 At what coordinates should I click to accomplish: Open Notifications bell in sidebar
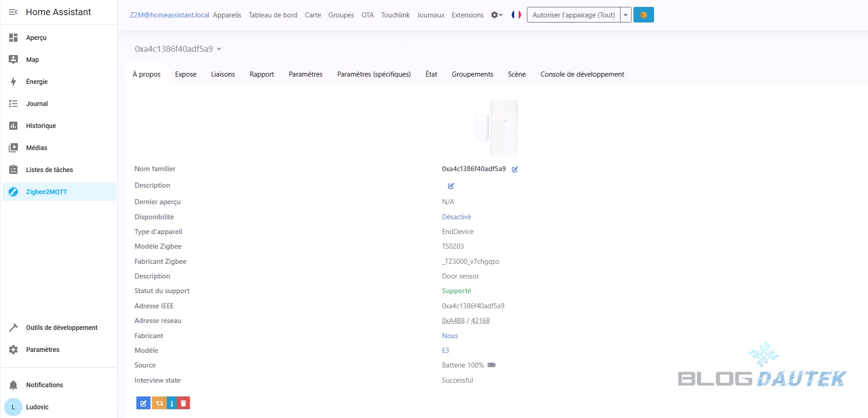13,385
